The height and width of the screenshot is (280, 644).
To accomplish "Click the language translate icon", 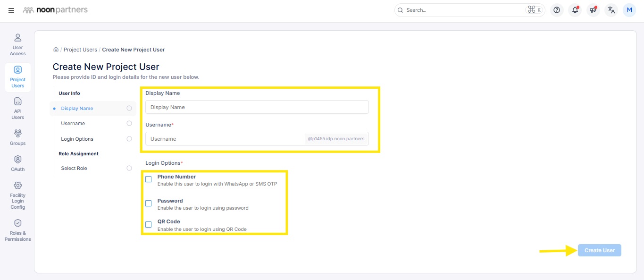I will pyautogui.click(x=611, y=10).
